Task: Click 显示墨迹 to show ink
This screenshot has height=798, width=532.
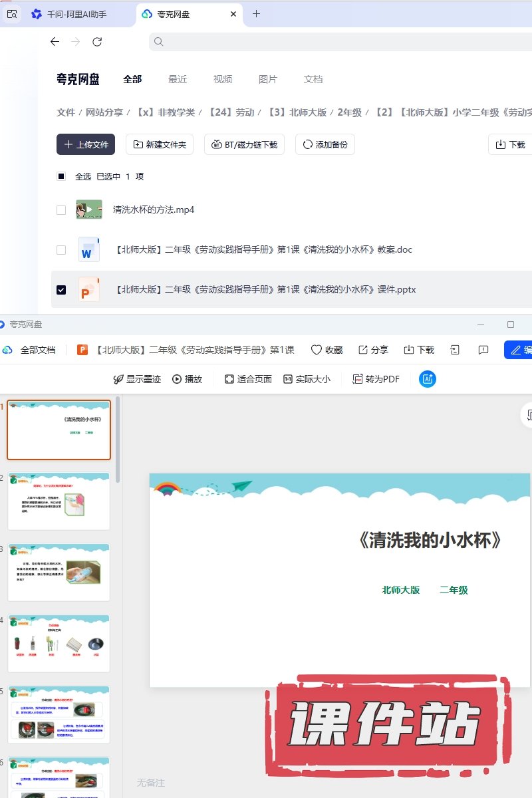Action: point(137,379)
